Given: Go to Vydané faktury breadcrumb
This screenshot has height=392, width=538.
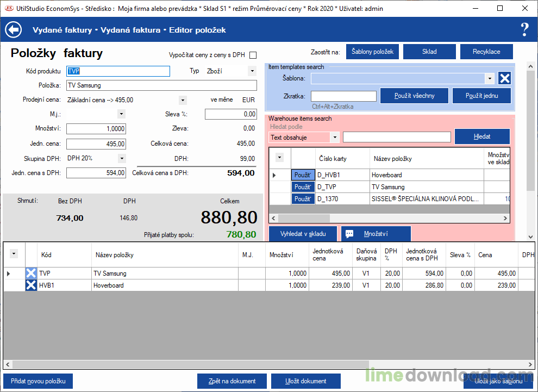Looking at the screenshot, I should (62, 30).
